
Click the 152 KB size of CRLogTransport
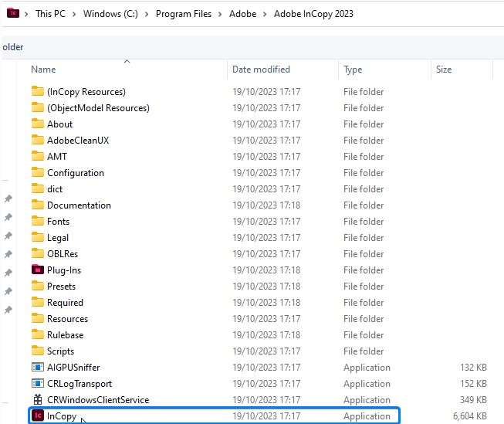(473, 384)
